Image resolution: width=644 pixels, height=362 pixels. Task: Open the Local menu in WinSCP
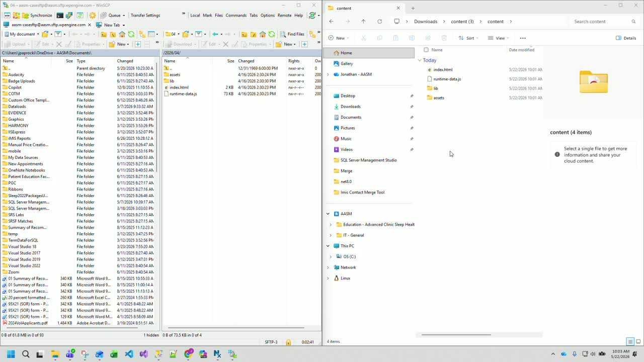point(195,15)
